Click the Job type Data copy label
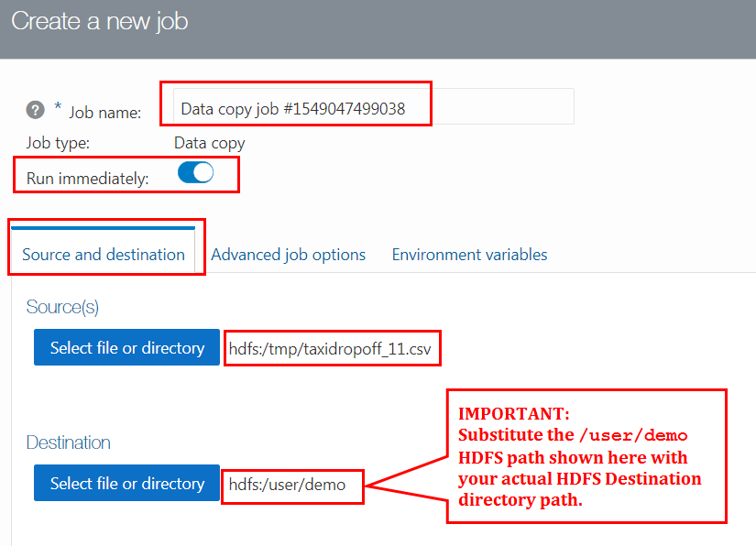 [x=209, y=143]
